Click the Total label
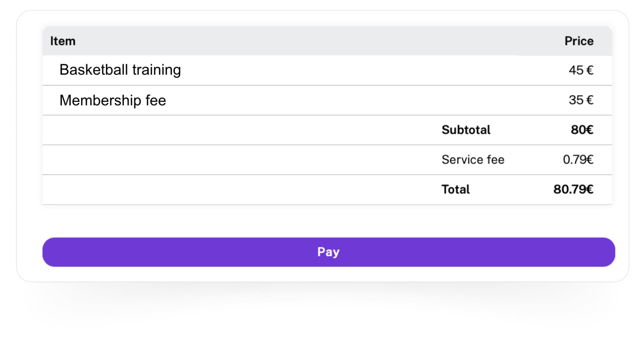 click(x=455, y=189)
